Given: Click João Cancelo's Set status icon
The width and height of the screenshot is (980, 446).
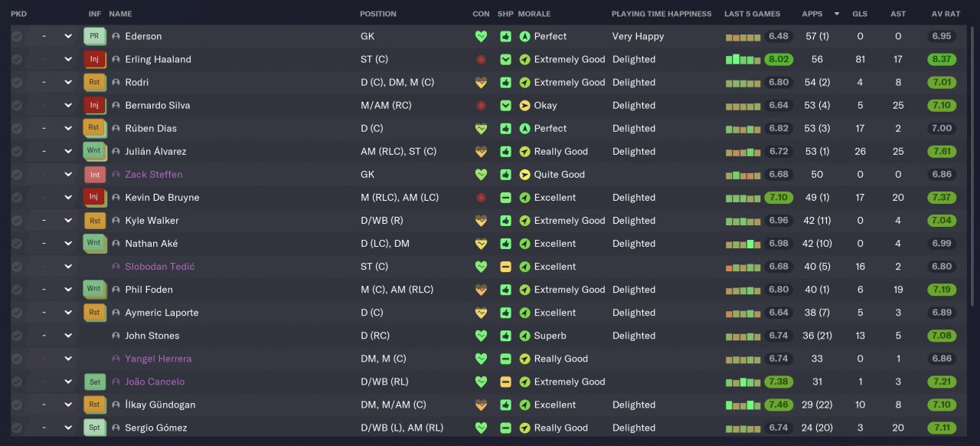Looking at the screenshot, I should pyautogui.click(x=93, y=382).
